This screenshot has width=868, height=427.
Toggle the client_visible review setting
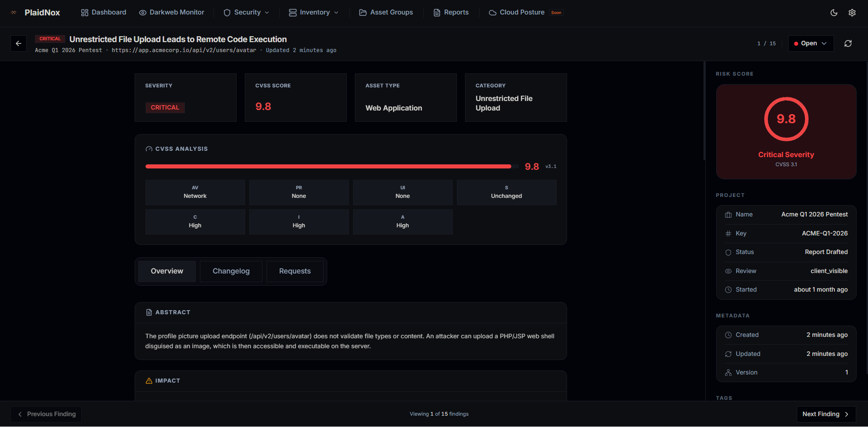pos(829,271)
